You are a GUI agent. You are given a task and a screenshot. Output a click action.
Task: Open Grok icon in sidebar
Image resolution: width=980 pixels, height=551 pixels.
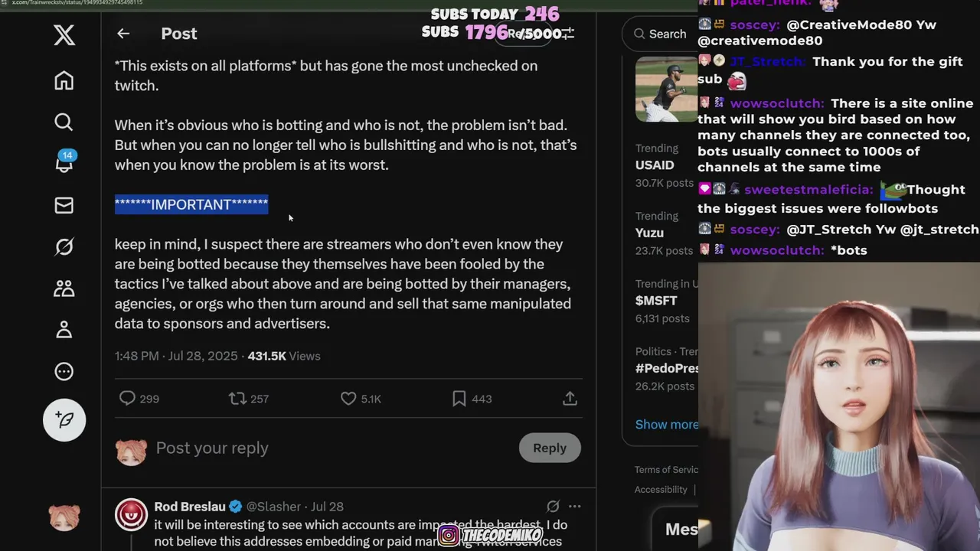[x=64, y=246]
